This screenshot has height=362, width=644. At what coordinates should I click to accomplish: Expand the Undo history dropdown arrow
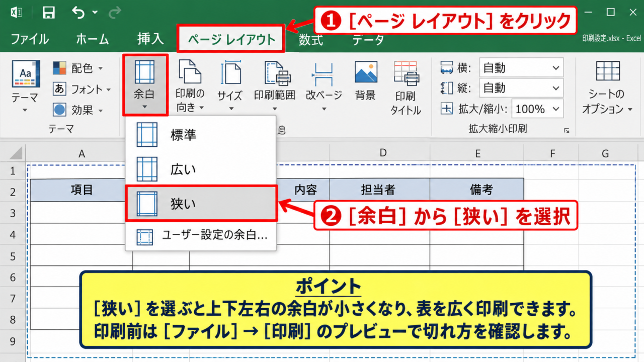pos(94,13)
